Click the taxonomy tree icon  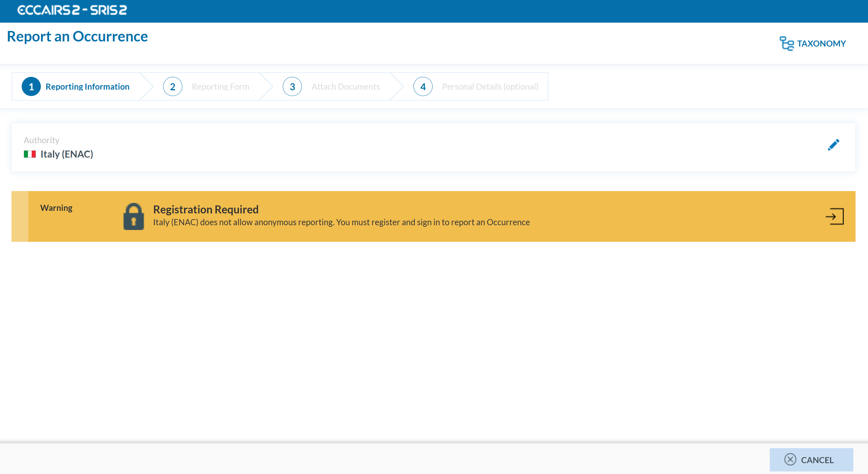pos(786,43)
